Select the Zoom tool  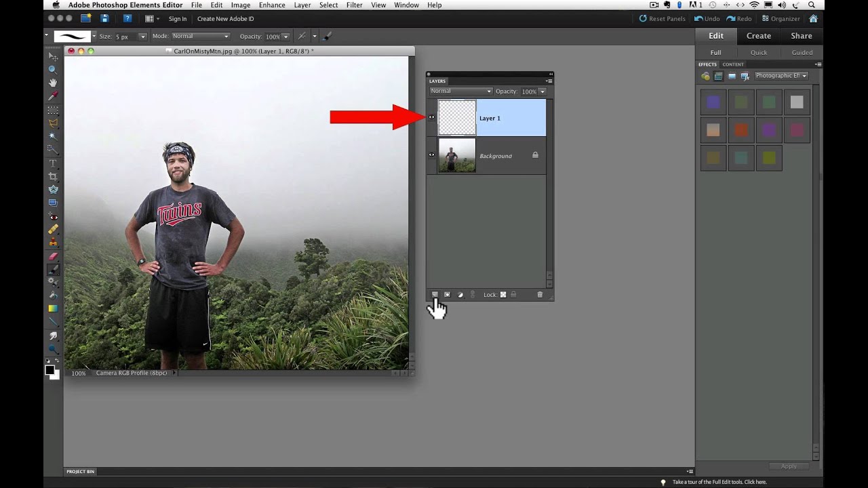pyautogui.click(x=53, y=69)
